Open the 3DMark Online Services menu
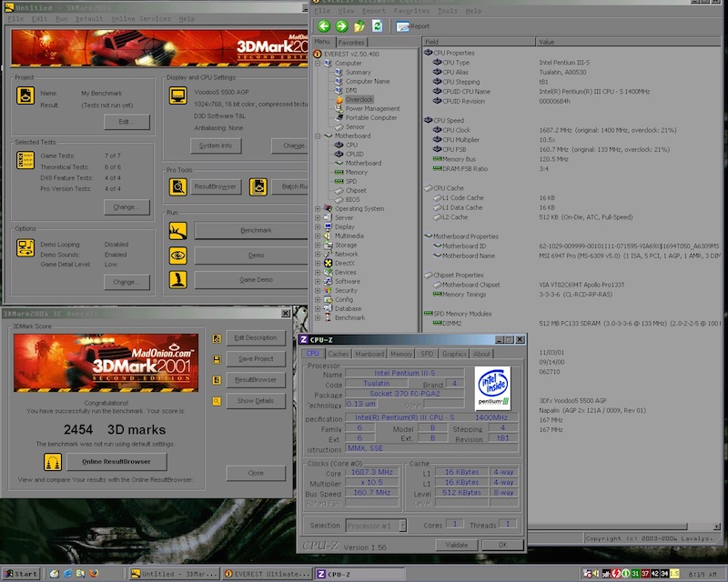Image resolution: width=728 pixels, height=582 pixels. 141,18
